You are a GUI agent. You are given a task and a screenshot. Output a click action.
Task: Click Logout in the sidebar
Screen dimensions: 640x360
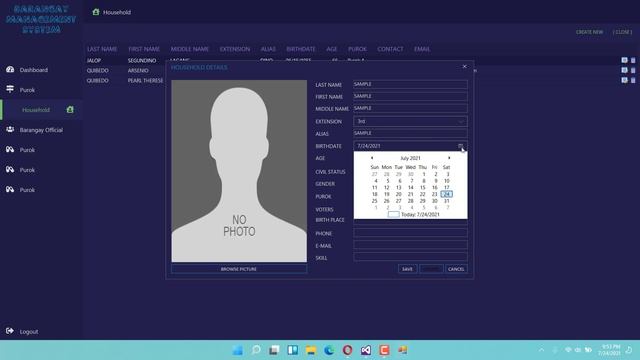coord(29,331)
